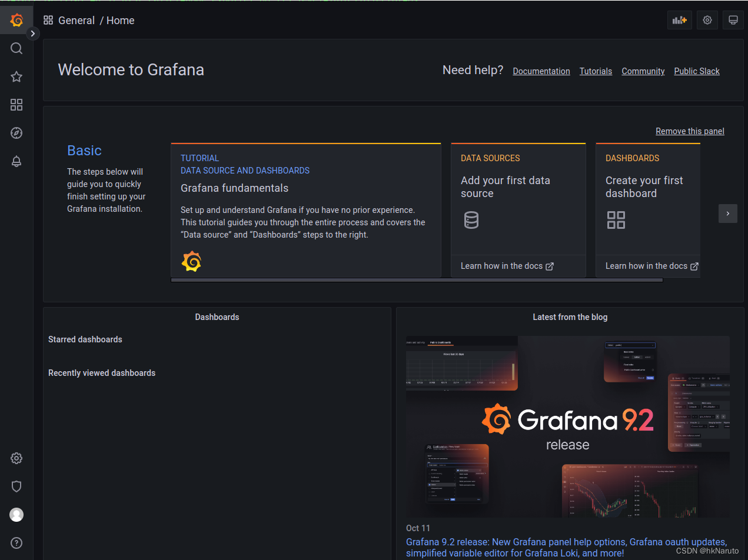This screenshot has width=748, height=560.
Task: Click the General breadcrumb item
Action: coord(77,20)
